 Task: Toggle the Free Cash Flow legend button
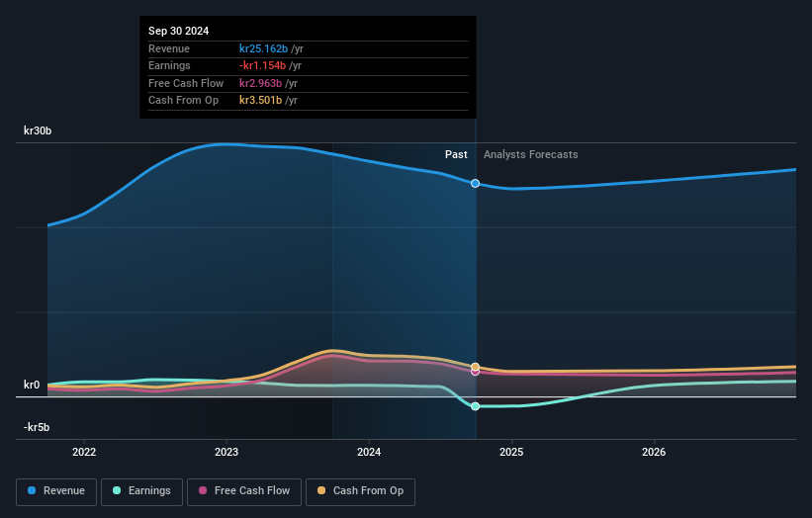click(244, 491)
